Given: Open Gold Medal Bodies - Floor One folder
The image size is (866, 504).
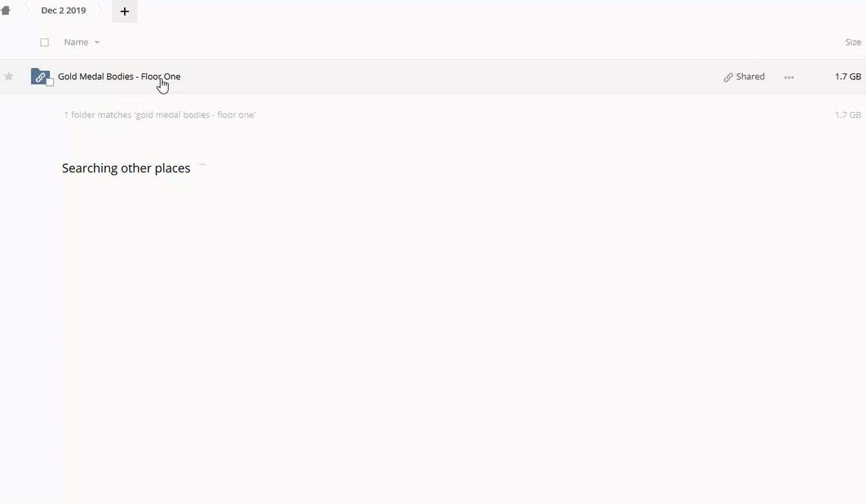Looking at the screenshot, I should (118, 76).
